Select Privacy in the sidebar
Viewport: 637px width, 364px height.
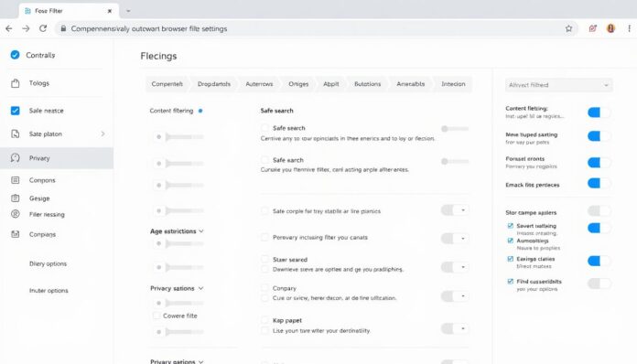57,158
